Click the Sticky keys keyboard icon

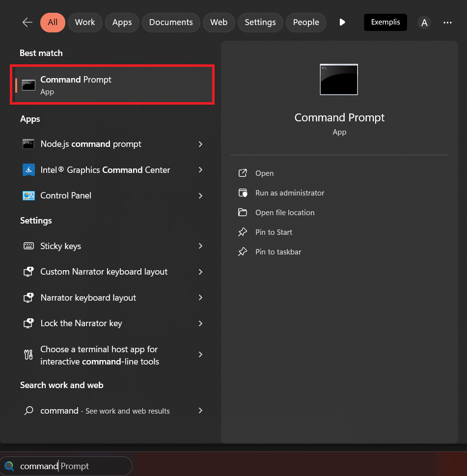point(28,246)
